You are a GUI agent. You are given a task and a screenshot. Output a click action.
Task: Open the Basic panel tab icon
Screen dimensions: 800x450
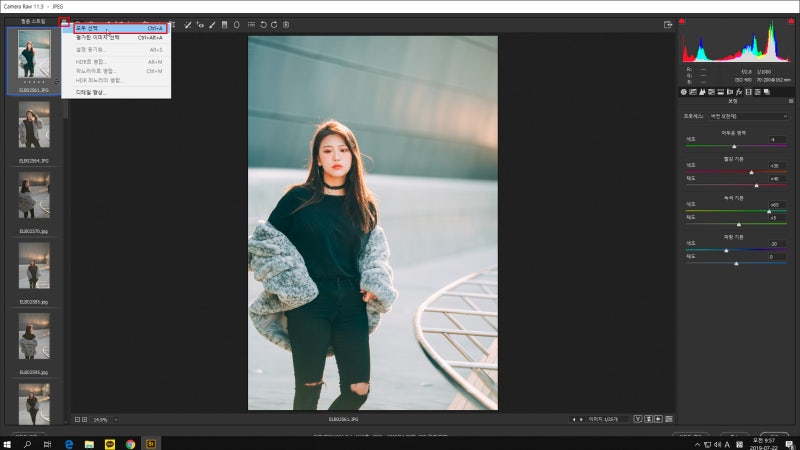pyautogui.click(x=684, y=92)
